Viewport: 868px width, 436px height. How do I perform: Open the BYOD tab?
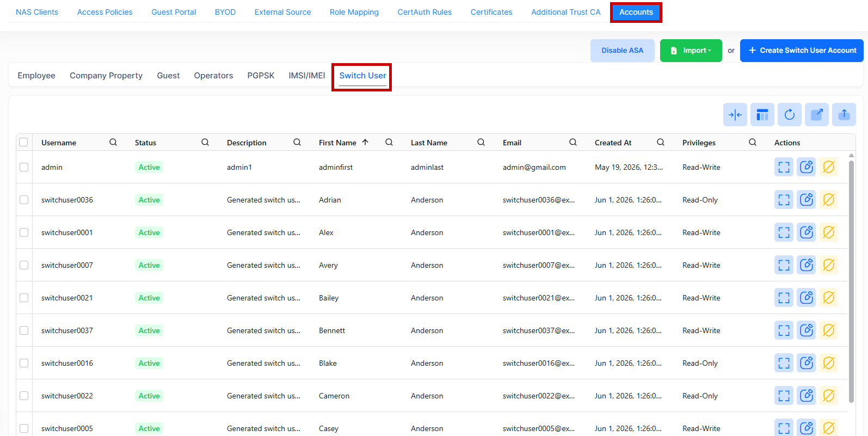[x=225, y=12]
